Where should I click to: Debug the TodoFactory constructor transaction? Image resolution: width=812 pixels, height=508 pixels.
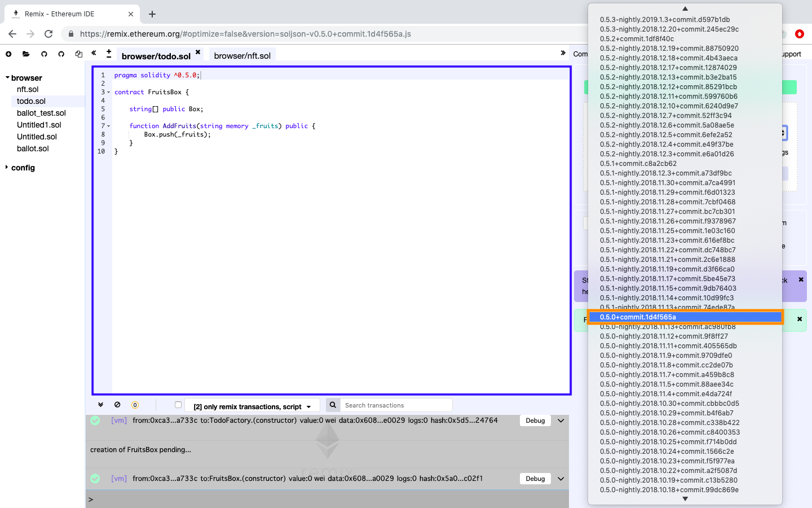(x=535, y=421)
